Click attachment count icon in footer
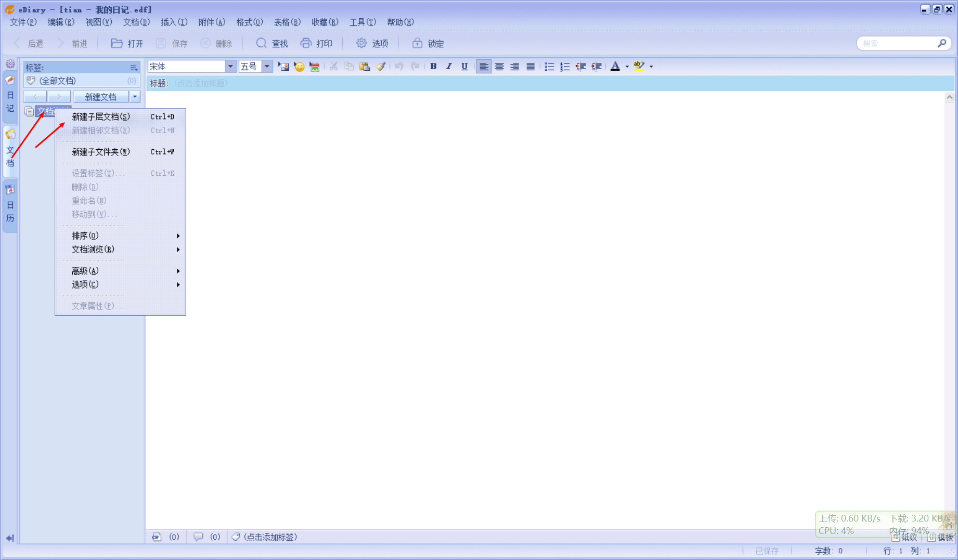This screenshot has width=958, height=560. point(157,537)
